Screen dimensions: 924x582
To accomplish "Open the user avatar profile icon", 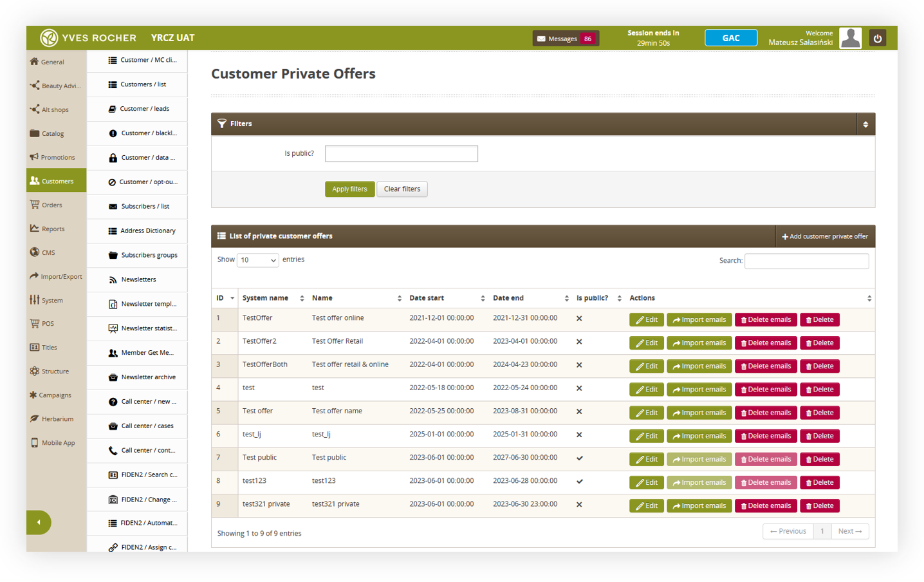I will point(851,38).
